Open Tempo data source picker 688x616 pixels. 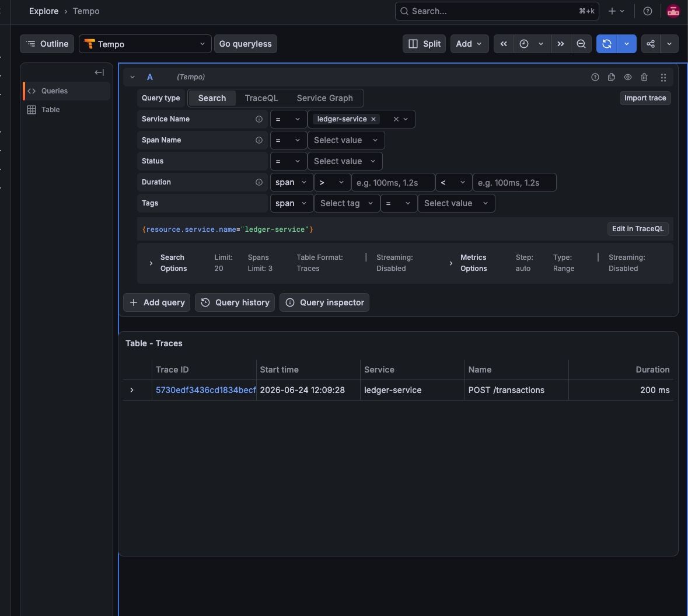[x=145, y=44]
